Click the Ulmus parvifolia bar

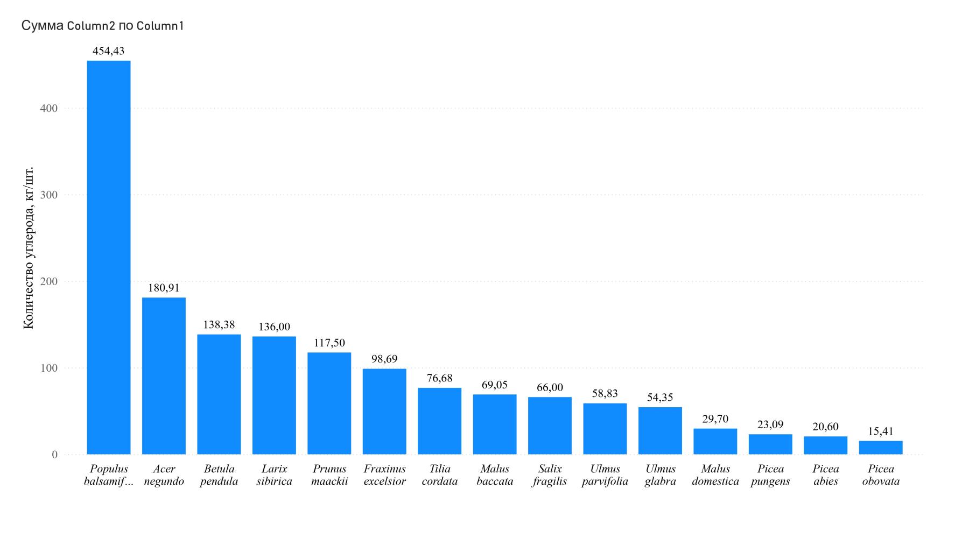coord(605,429)
